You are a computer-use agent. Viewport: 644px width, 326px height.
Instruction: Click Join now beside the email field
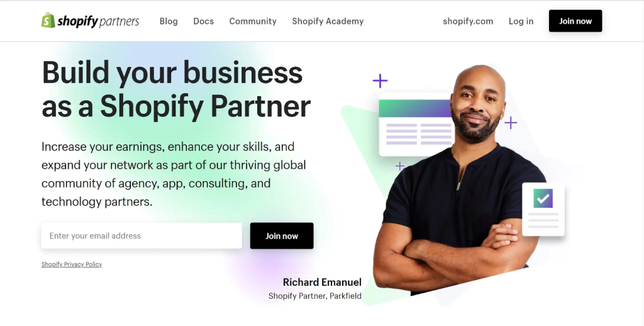(282, 235)
